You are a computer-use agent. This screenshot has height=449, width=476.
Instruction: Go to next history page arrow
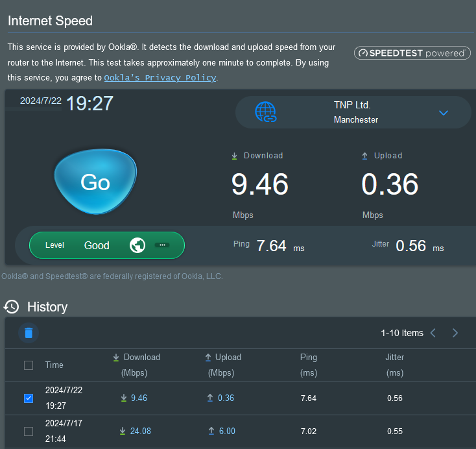click(x=455, y=333)
